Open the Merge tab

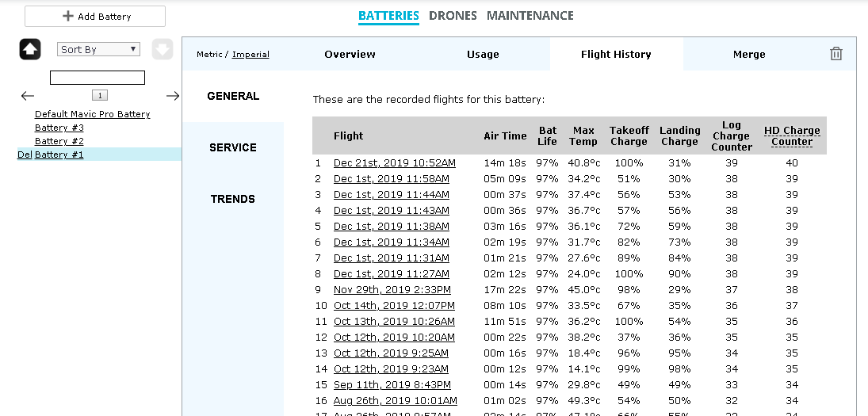(x=749, y=54)
